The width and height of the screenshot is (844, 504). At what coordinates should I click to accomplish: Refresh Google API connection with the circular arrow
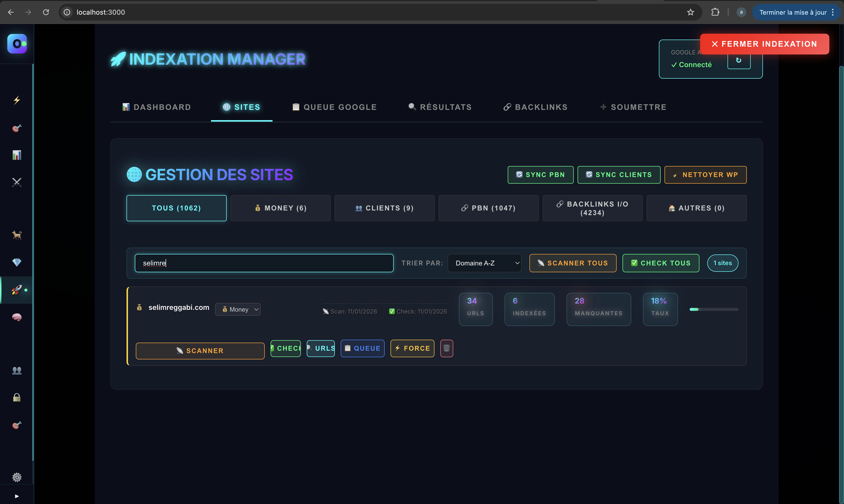(739, 61)
